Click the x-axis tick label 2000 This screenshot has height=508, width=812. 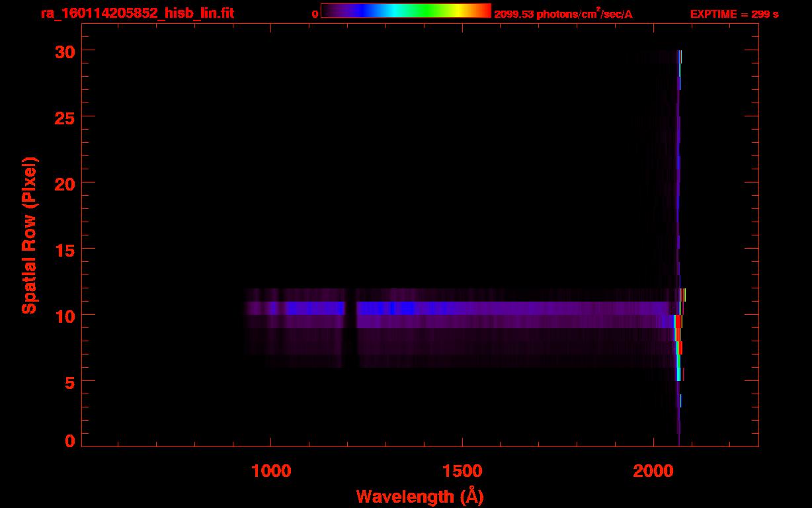click(x=653, y=471)
